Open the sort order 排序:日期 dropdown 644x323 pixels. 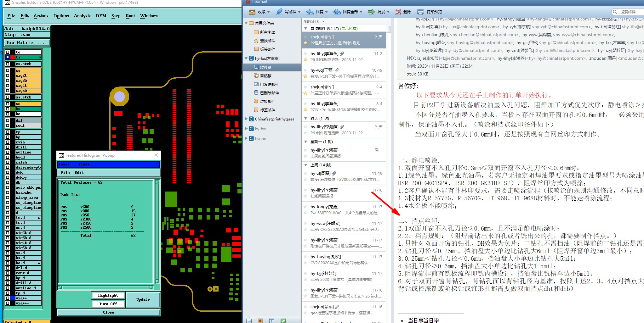coord(314,21)
